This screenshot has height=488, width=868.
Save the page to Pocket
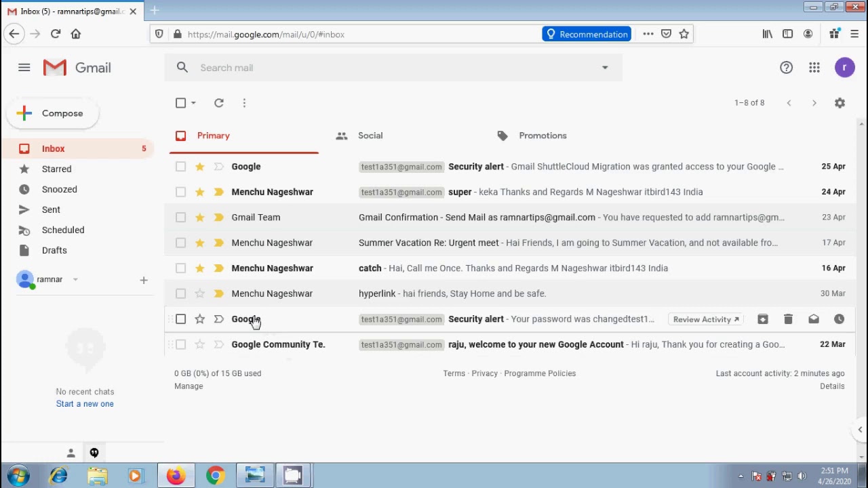(x=666, y=34)
